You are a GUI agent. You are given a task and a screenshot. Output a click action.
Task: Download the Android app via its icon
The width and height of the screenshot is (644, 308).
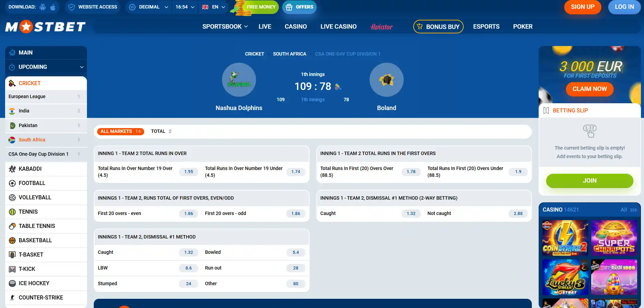click(x=43, y=7)
